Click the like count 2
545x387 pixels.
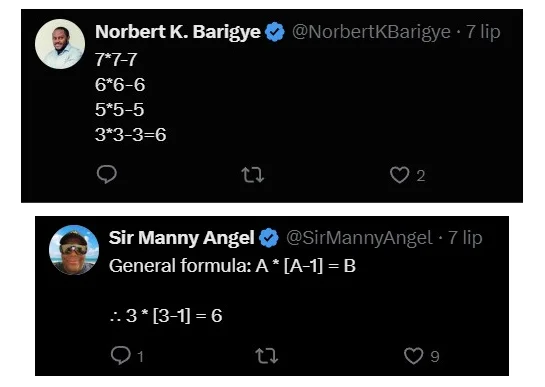click(421, 176)
